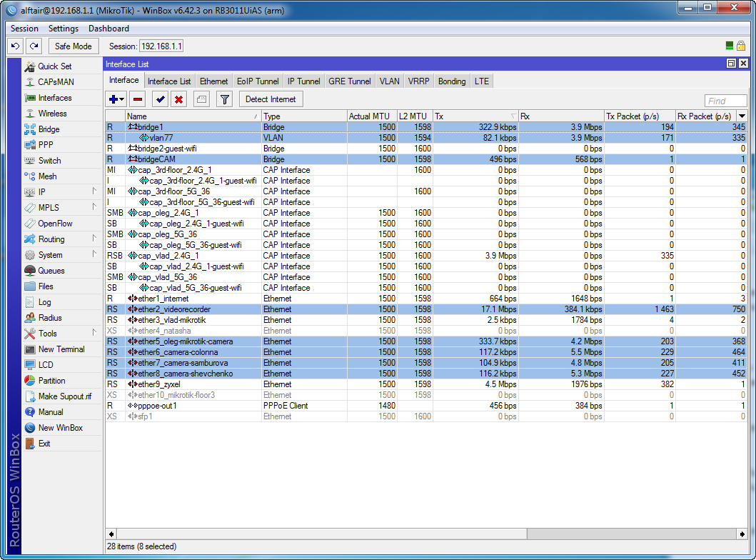Open OpenFlow in sidebar

coord(55,224)
